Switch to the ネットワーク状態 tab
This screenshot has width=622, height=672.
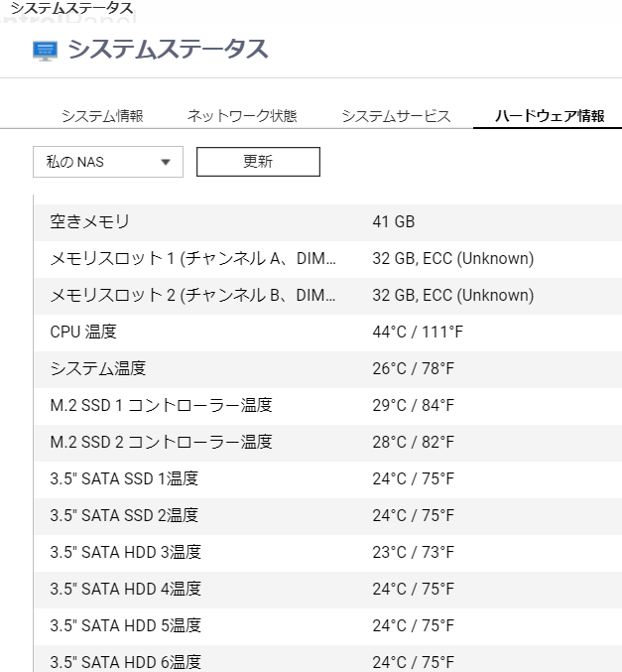click(242, 116)
